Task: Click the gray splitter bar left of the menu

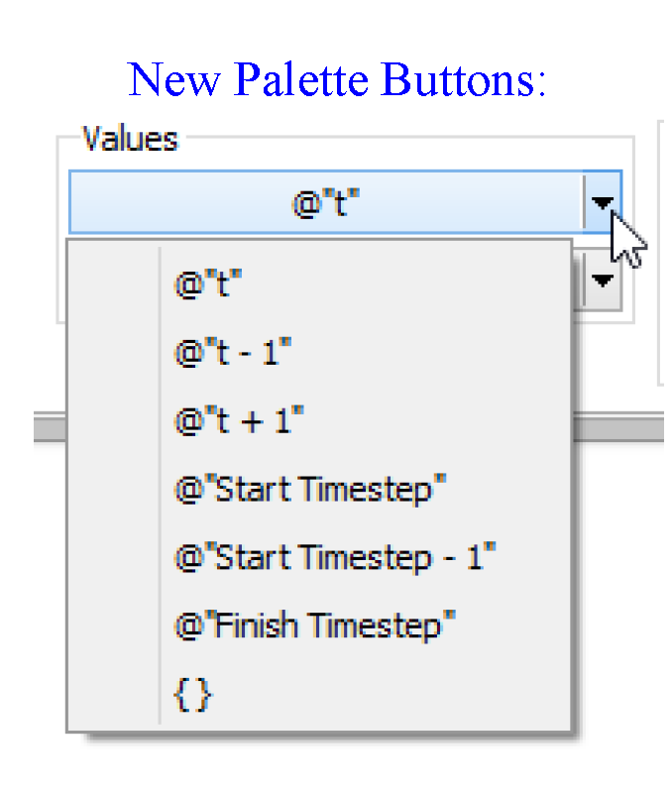Action: (x=49, y=427)
